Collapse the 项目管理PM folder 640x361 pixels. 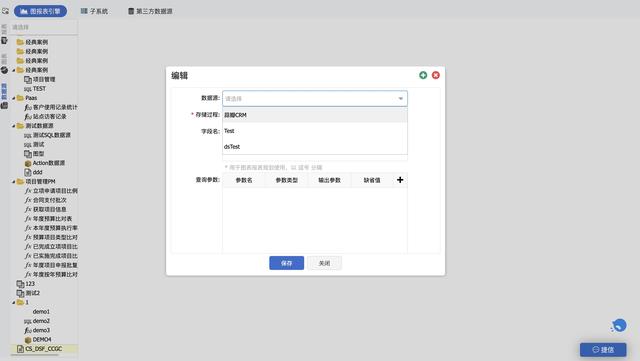13,182
